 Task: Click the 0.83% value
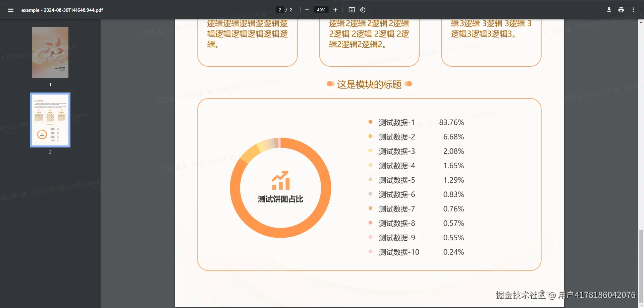(x=453, y=194)
